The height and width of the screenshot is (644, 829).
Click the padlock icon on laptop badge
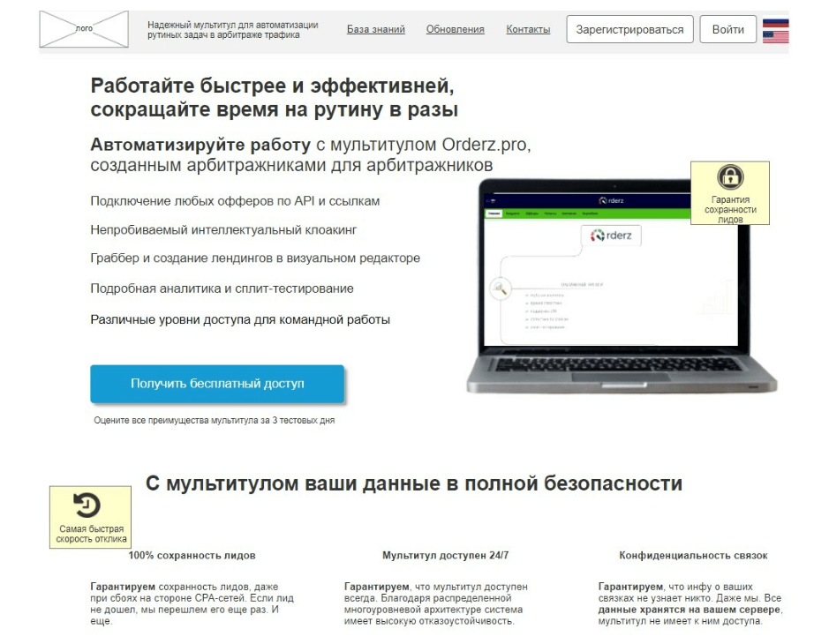pyautogui.click(x=730, y=177)
